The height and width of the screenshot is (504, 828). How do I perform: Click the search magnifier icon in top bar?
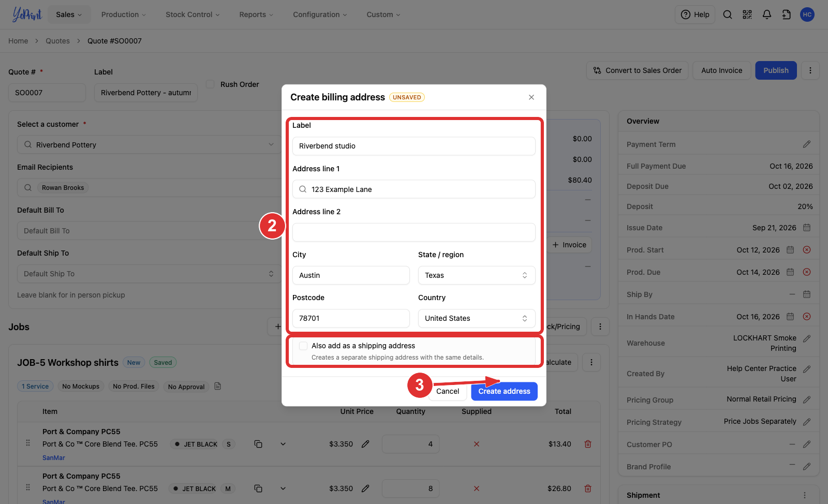pos(727,14)
